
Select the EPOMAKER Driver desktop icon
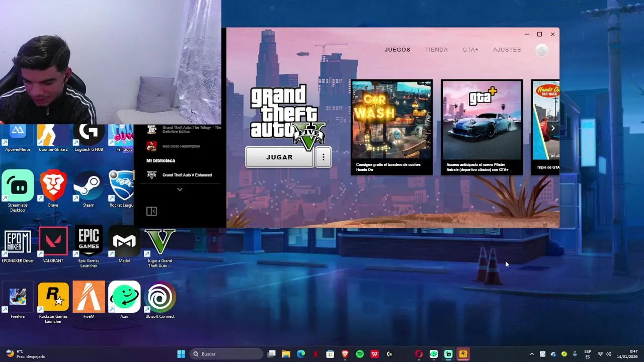point(18,245)
